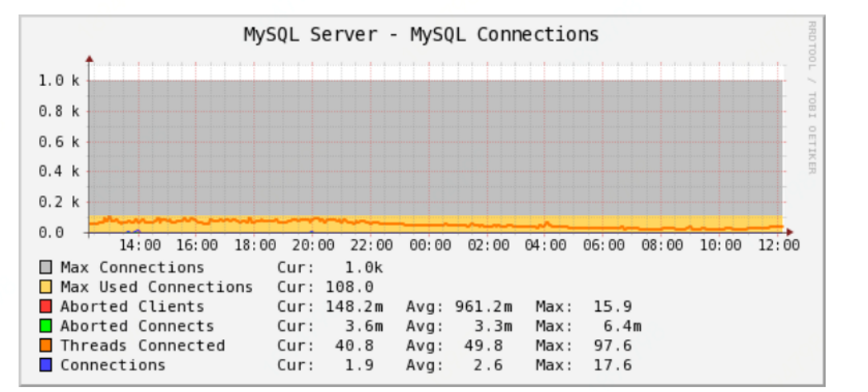Click the 18:00 x-axis time label
Screen dimensions: 868x392
click(255, 245)
